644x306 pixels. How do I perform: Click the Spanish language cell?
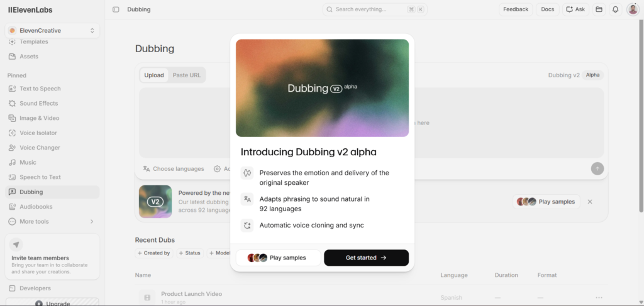pyautogui.click(x=451, y=297)
